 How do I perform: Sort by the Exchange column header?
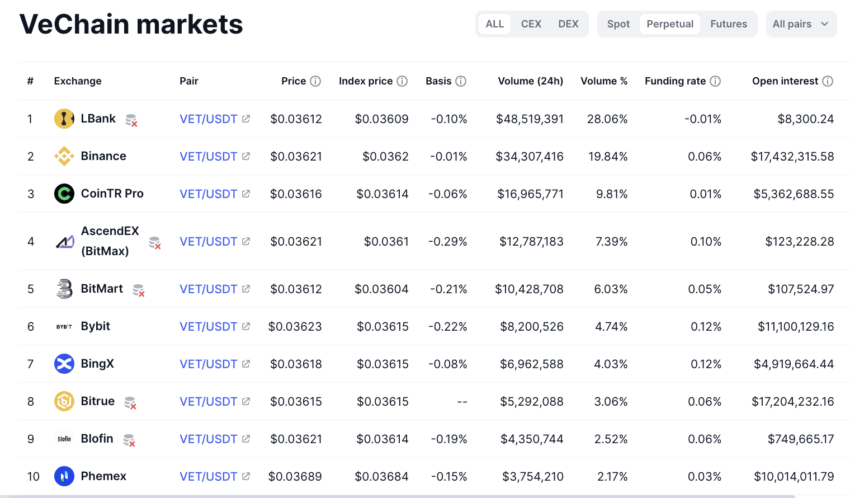click(x=78, y=81)
